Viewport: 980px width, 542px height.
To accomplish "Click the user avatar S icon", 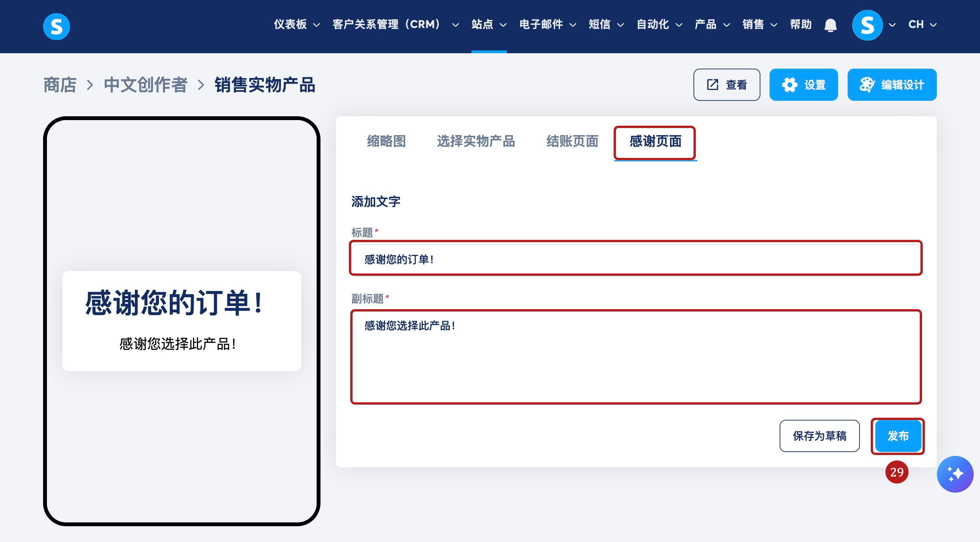I will [x=867, y=25].
